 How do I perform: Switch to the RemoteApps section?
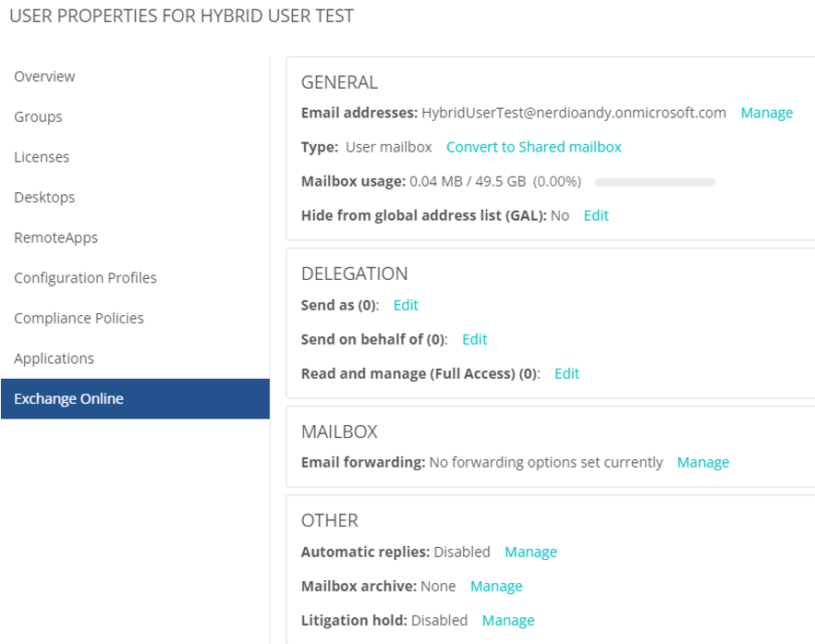55,237
